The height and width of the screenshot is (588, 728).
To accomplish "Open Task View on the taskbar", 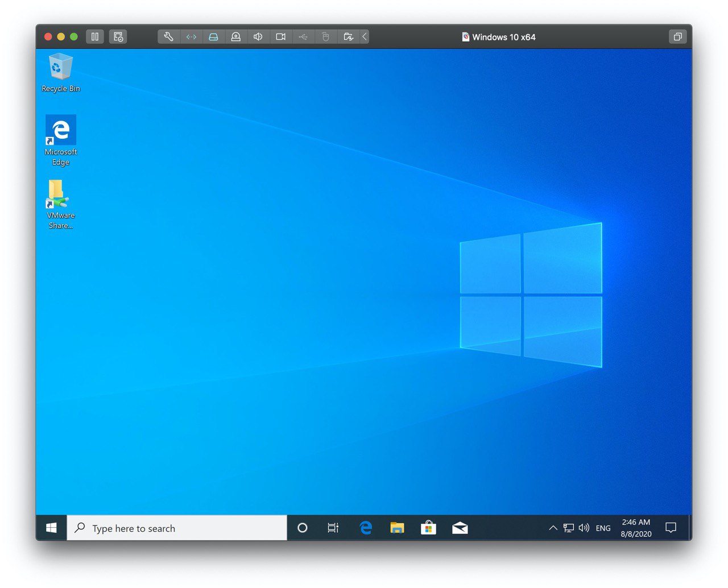I will [333, 528].
